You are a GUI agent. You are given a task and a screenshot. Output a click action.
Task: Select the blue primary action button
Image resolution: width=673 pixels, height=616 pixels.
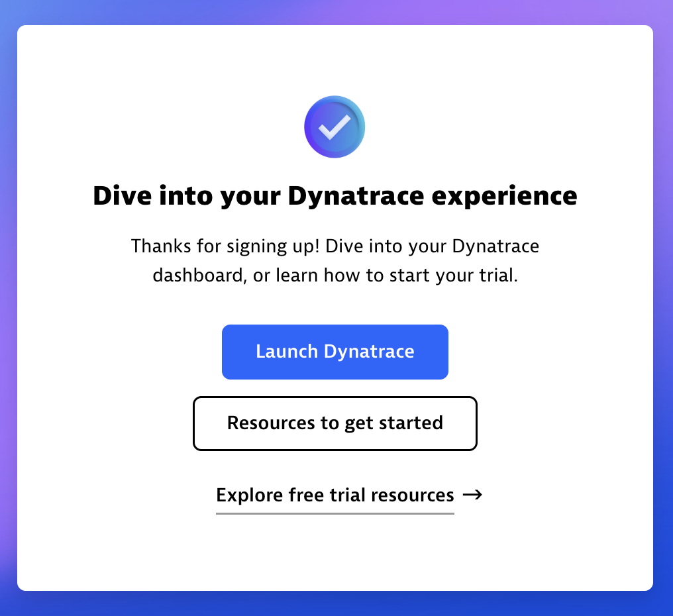click(x=335, y=352)
